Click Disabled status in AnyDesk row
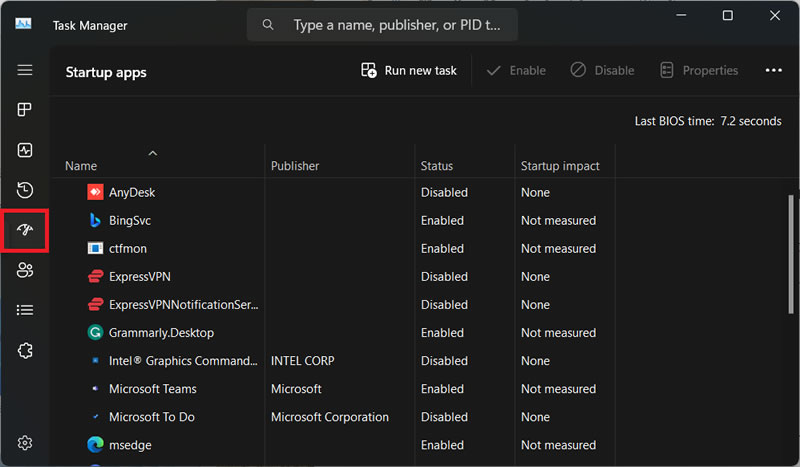This screenshot has height=467, width=800. pyautogui.click(x=444, y=192)
